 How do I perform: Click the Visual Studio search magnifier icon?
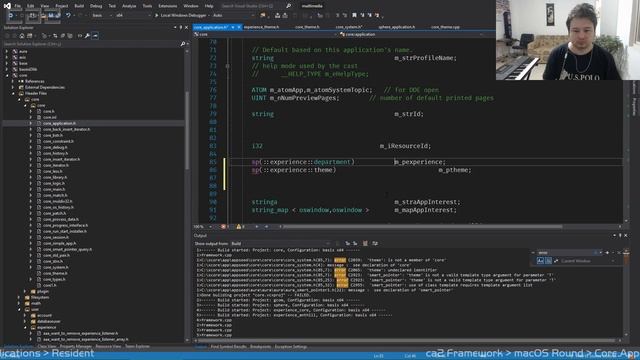288,6
